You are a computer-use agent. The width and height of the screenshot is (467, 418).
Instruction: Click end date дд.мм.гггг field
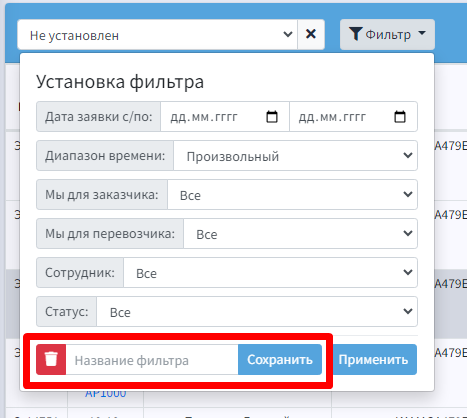353,117
